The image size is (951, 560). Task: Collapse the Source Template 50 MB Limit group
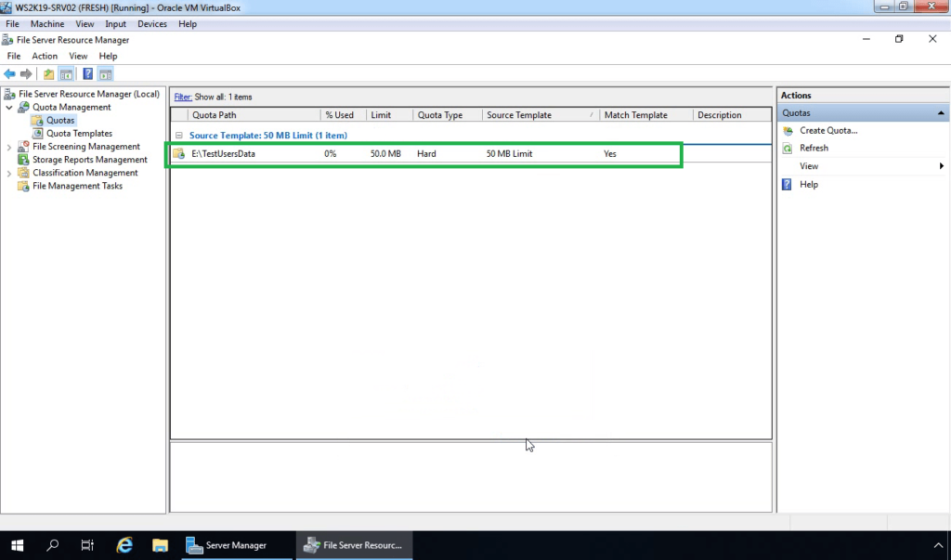[179, 136]
